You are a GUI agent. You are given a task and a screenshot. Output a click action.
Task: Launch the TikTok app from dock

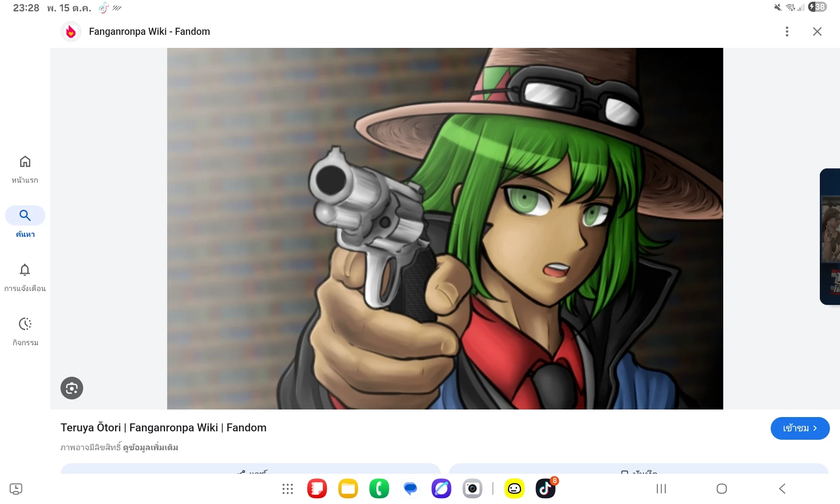coord(546,488)
